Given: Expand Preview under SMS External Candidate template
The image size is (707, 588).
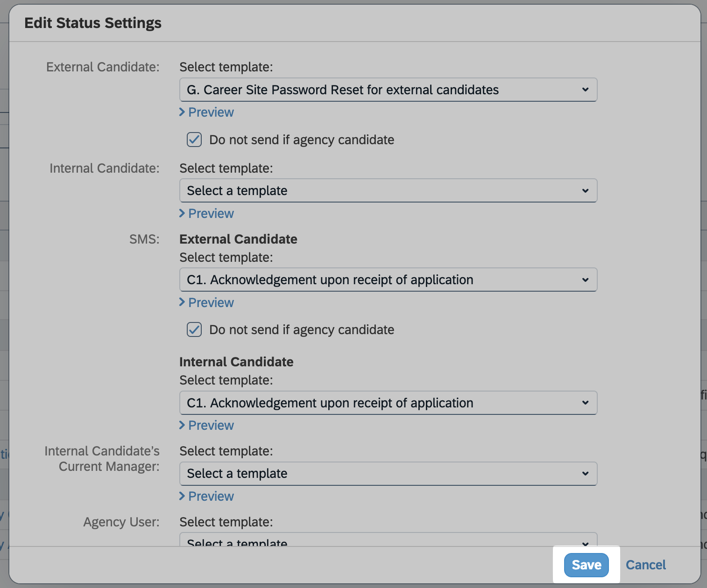Looking at the screenshot, I should 211,303.
